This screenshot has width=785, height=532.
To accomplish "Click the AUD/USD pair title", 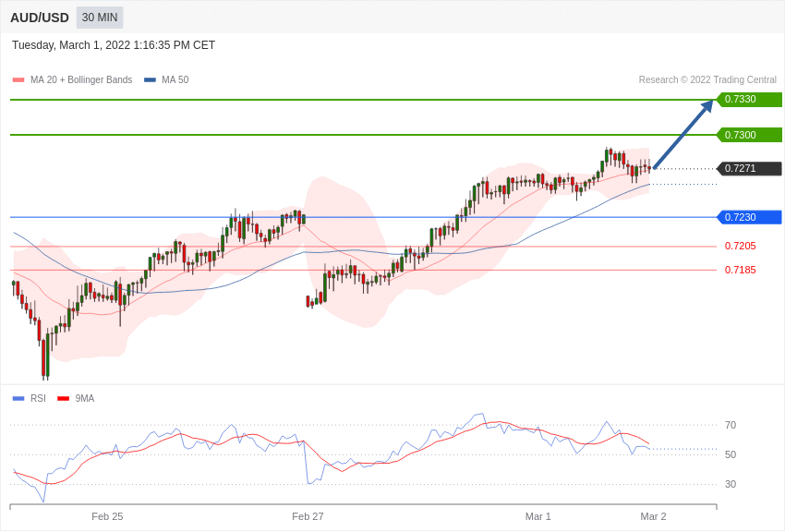I will [40, 18].
